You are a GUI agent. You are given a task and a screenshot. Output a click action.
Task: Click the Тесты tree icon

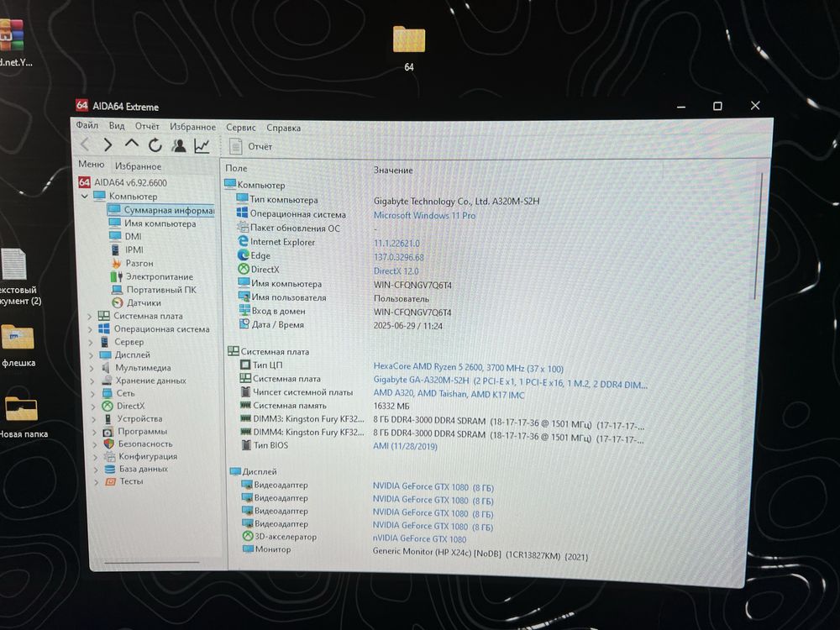(x=110, y=481)
